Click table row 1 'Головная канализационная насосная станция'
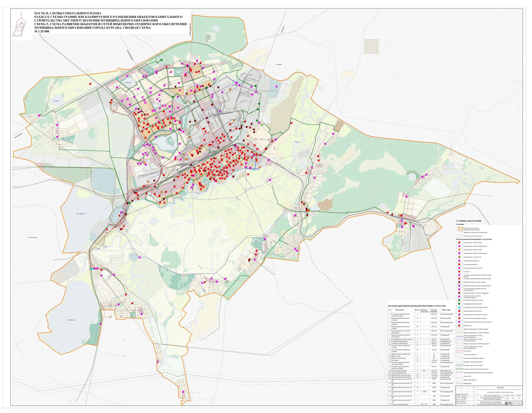The width and height of the screenshot is (532, 413). (401, 314)
